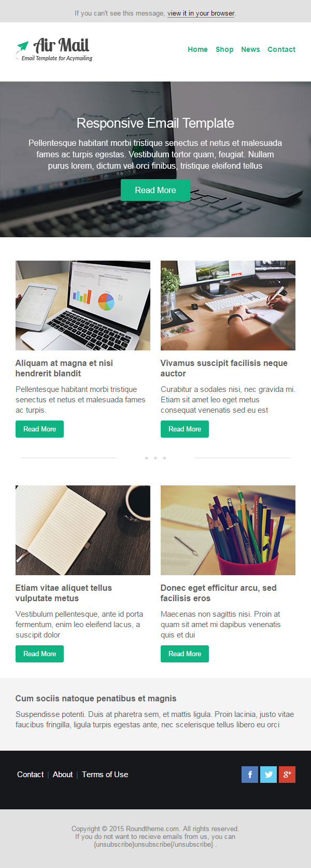Click the Terms of Use footer link
This screenshot has height=868, width=311.
pyautogui.click(x=105, y=775)
